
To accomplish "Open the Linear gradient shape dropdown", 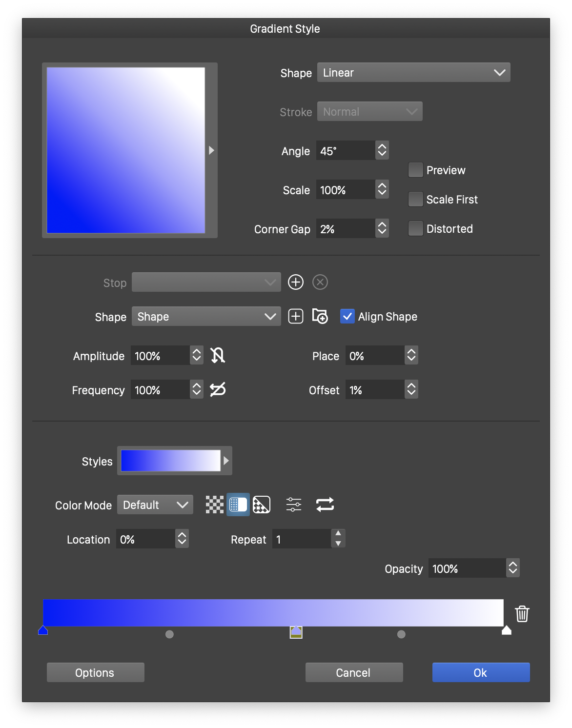I will pyautogui.click(x=413, y=72).
